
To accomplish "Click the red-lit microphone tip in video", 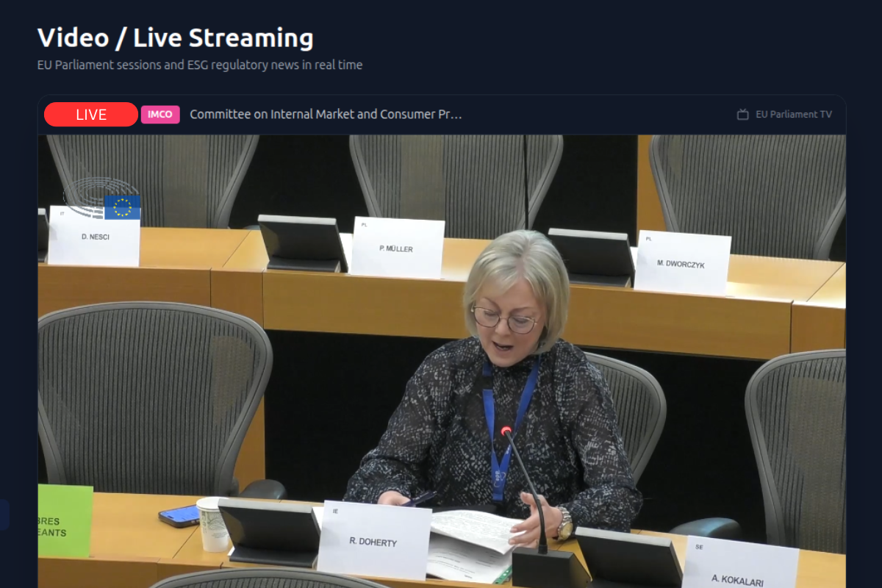I will [x=506, y=431].
